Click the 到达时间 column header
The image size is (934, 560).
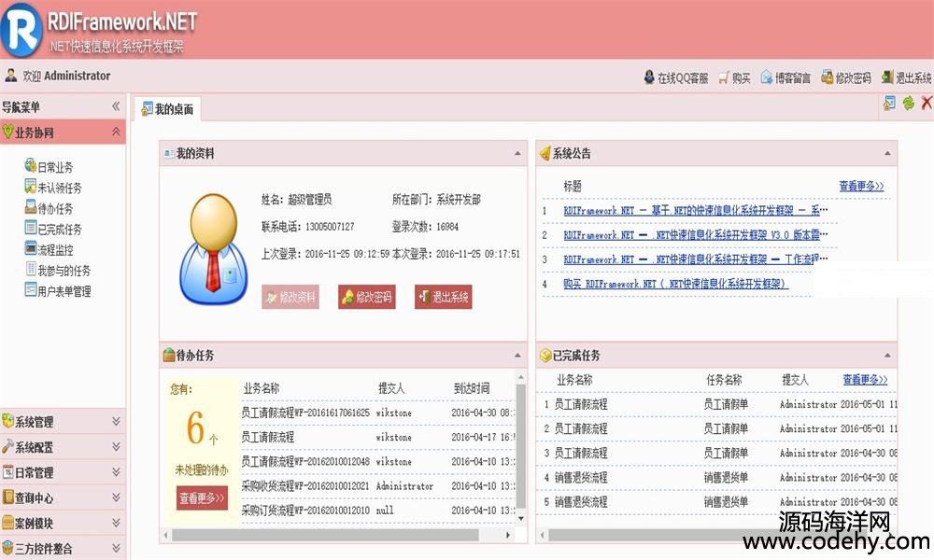[472, 388]
